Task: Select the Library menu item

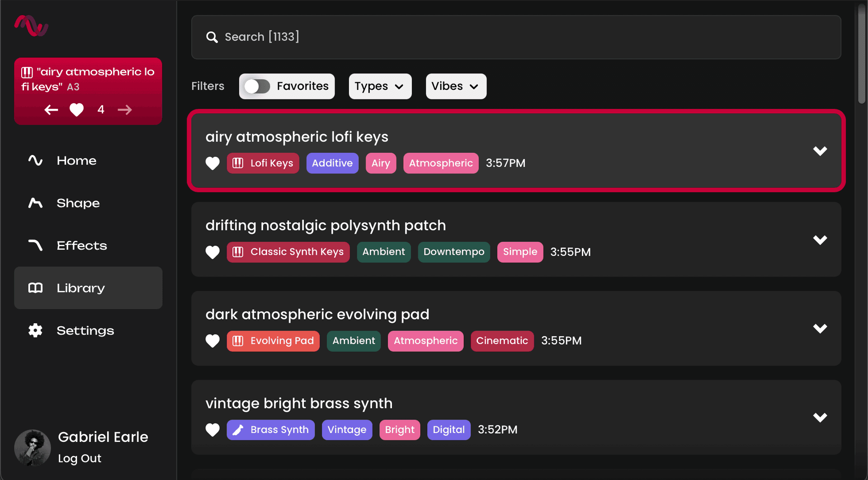Action: click(x=80, y=287)
